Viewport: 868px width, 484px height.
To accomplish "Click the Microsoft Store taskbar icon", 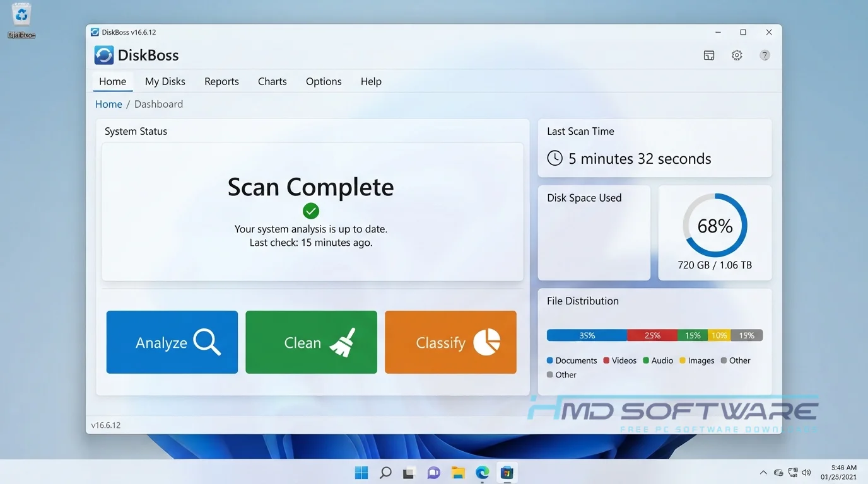I will click(x=507, y=473).
